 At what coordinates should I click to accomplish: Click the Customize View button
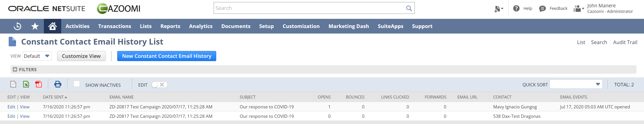81,56
